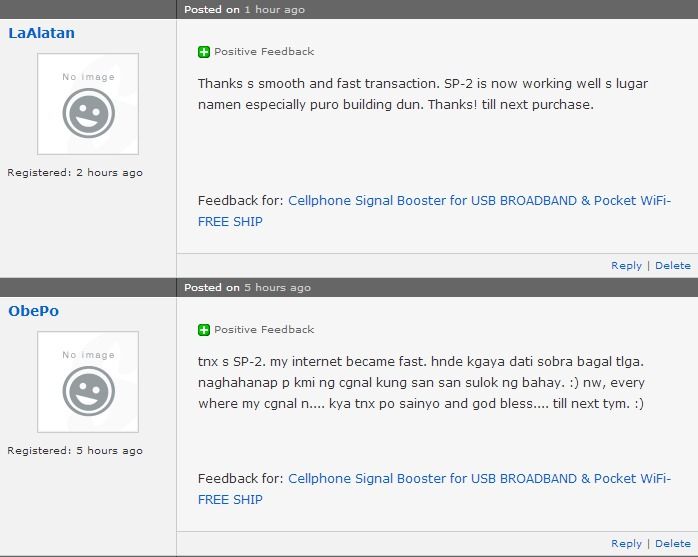Click the 'Posted on 5 hours ago' header
Viewport: 698px width, 557px height.
coord(247,288)
